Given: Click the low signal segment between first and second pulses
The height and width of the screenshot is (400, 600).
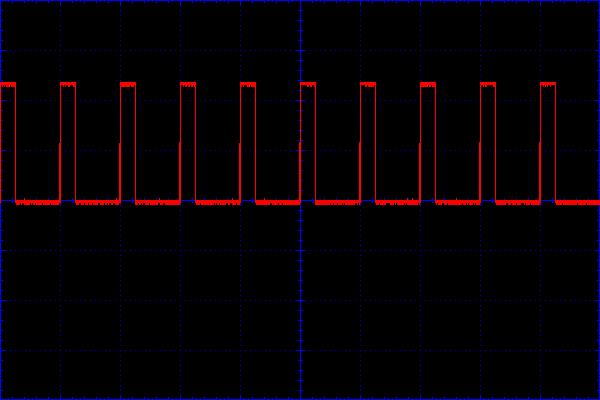Looking at the screenshot, I should [x=38, y=202].
